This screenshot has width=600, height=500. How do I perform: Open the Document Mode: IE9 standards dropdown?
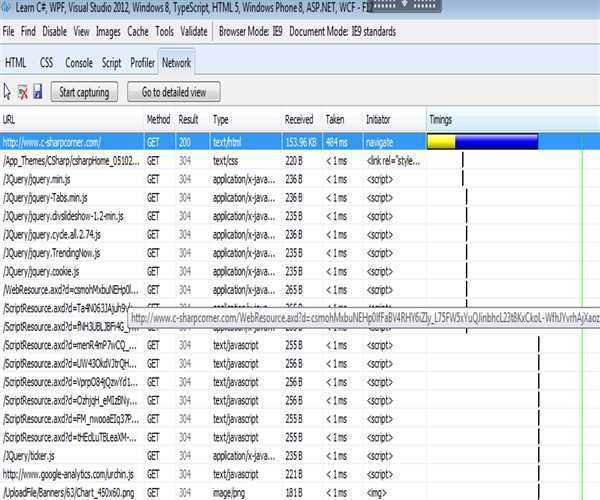point(342,31)
